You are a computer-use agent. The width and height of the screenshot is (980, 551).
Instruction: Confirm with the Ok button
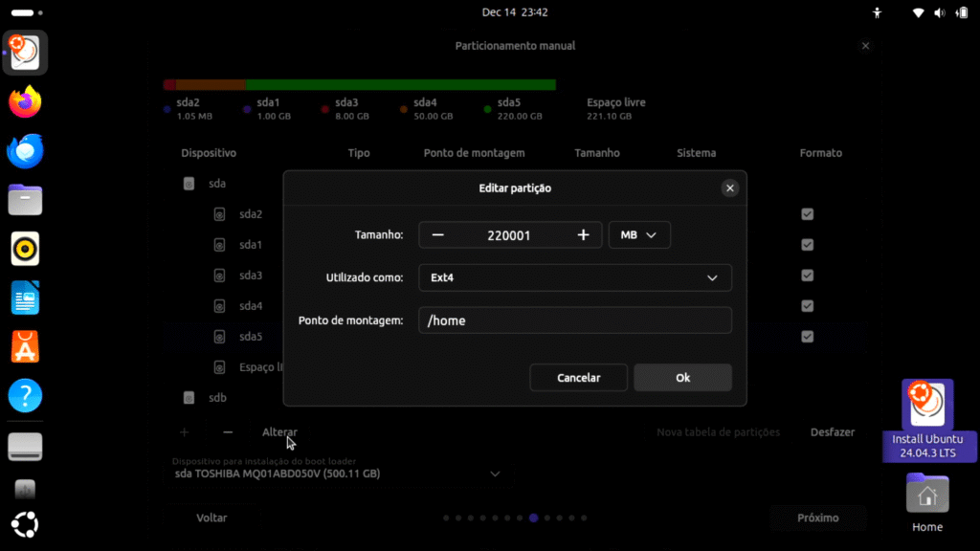point(682,378)
